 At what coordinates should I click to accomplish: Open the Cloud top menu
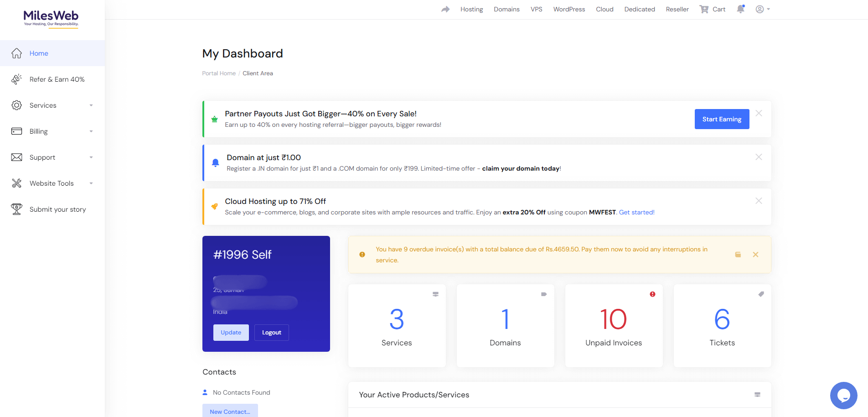coord(604,9)
